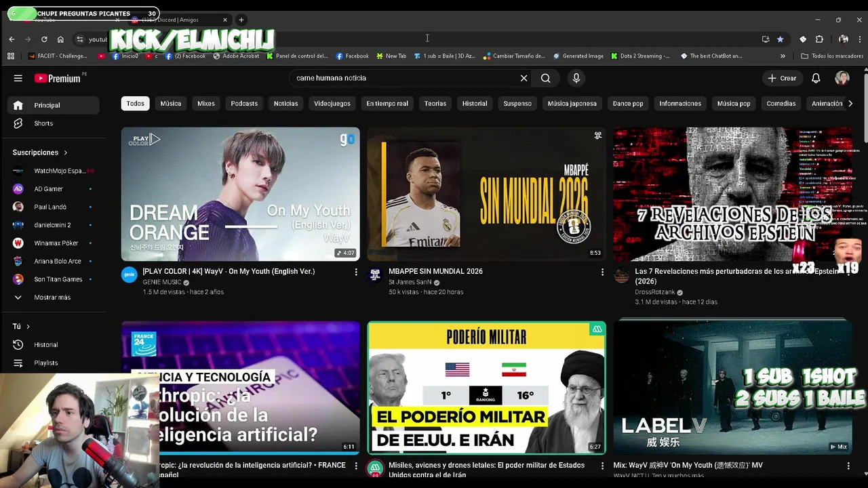The image size is (868, 488).
Task: Close the Discord Amigos tab
Action: [225, 20]
